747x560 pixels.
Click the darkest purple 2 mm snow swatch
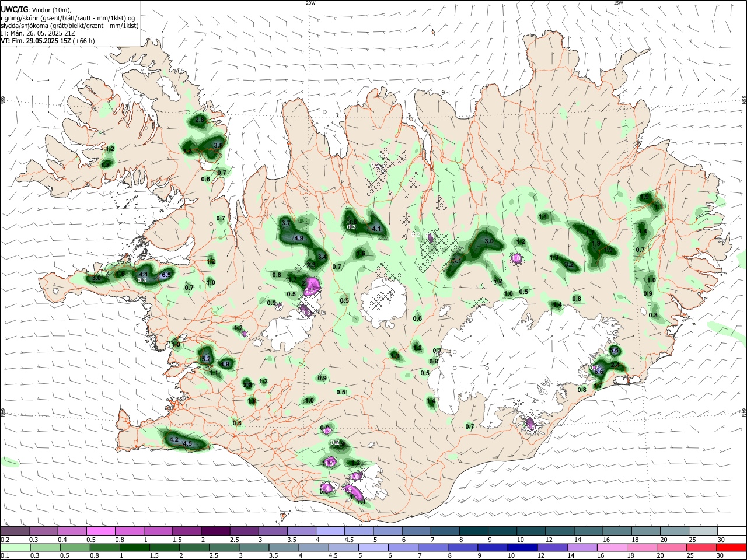tap(215, 531)
